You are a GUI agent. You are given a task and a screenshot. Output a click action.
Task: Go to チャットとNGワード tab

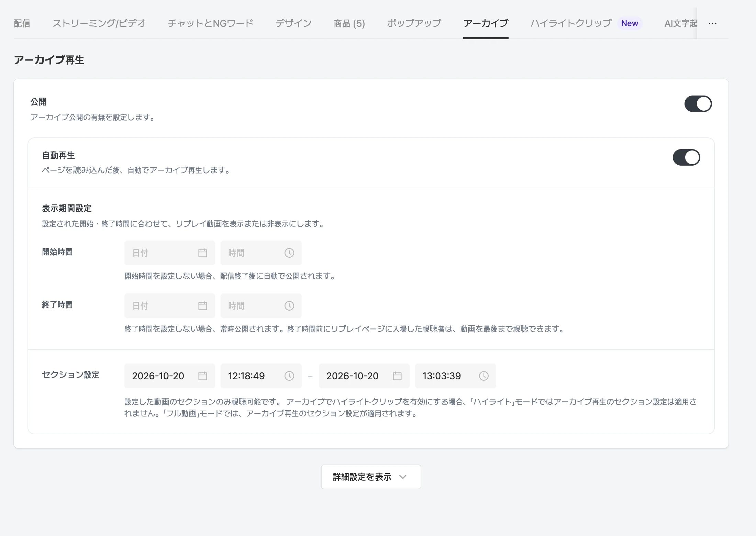[x=211, y=23]
